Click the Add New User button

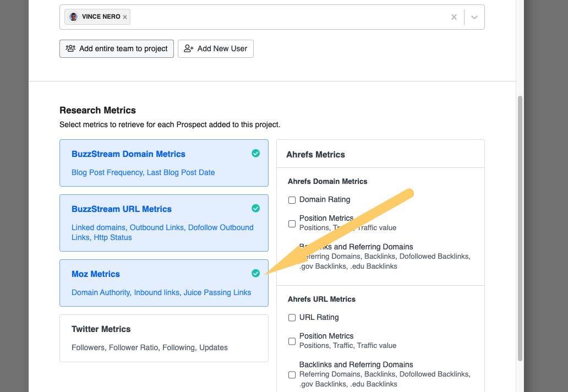pos(216,48)
